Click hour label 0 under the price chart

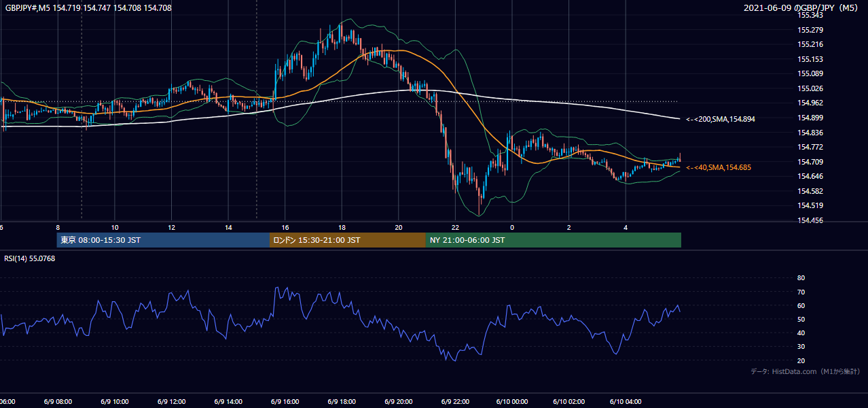(x=512, y=227)
